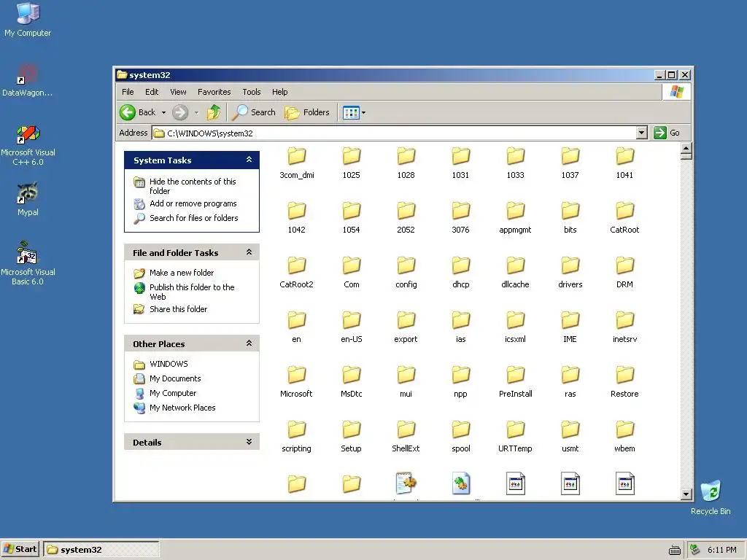Screen dimensions: 747x560
Task: Open the Tools menu
Action: tap(252, 92)
